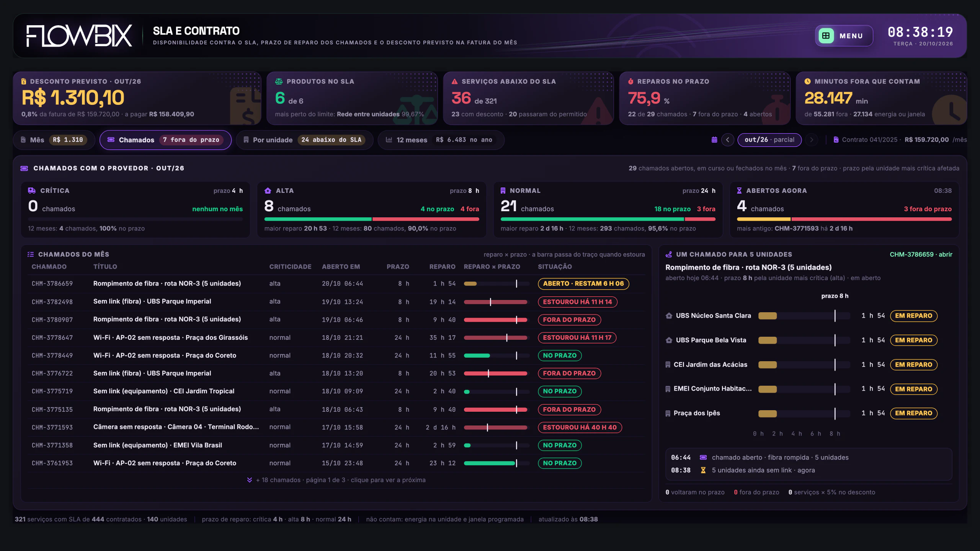
Task: Click the 06:44 chamado aberto timeline entry
Action: pos(808,458)
